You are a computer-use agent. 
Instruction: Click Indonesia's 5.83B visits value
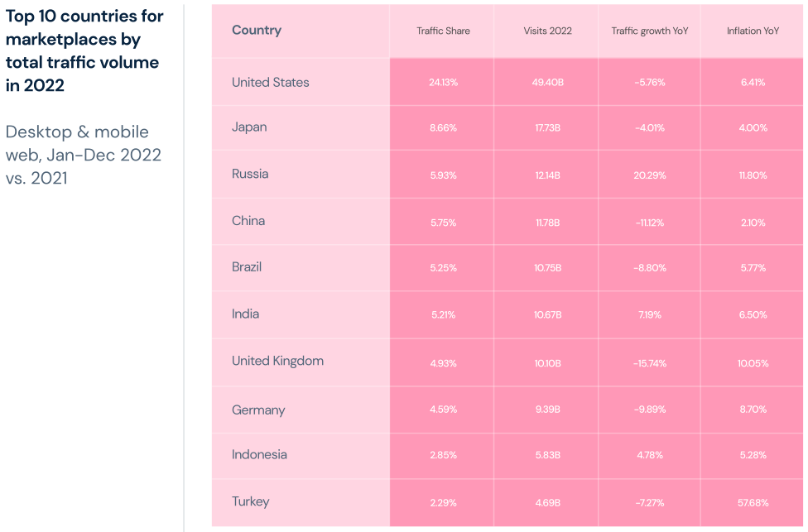pos(547,455)
